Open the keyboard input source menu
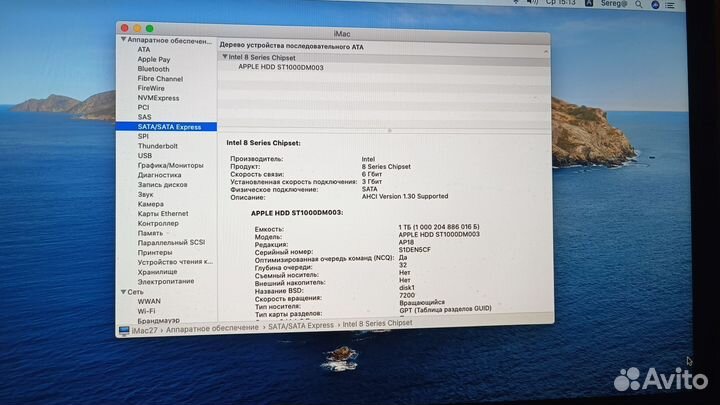Screen dimensions: 720x405 click(588, 3)
